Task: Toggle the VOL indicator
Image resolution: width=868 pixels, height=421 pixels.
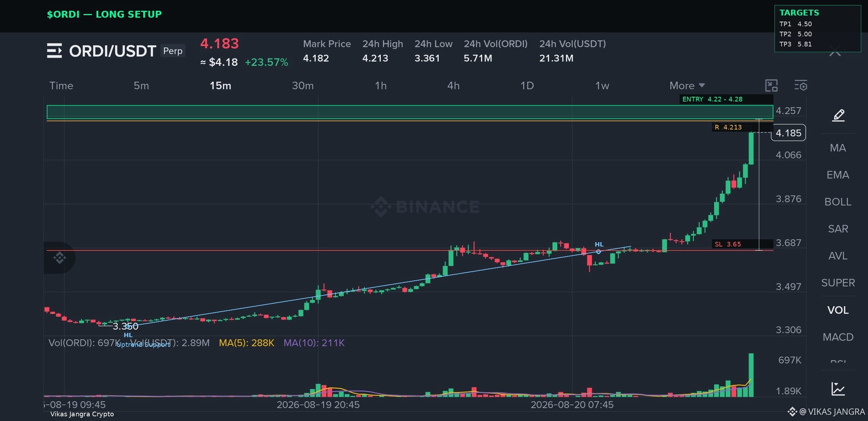Action: pos(838,310)
